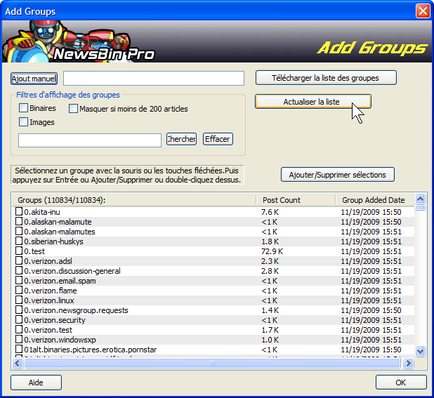Sort by Group Added Date column header
The height and width of the screenshot is (398, 434).
375,200
